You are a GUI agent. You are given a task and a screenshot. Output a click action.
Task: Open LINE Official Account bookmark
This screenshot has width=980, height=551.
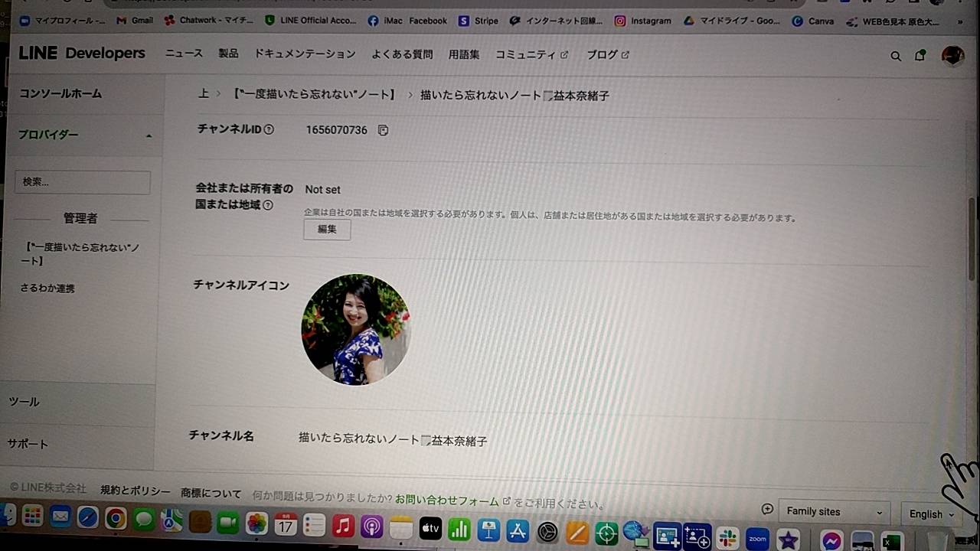coord(310,21)
